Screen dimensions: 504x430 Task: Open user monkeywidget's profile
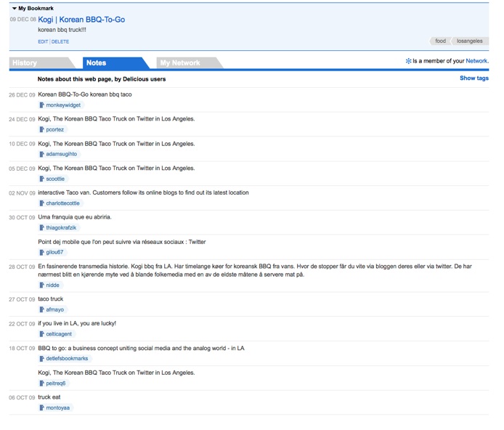coord(63,105)
